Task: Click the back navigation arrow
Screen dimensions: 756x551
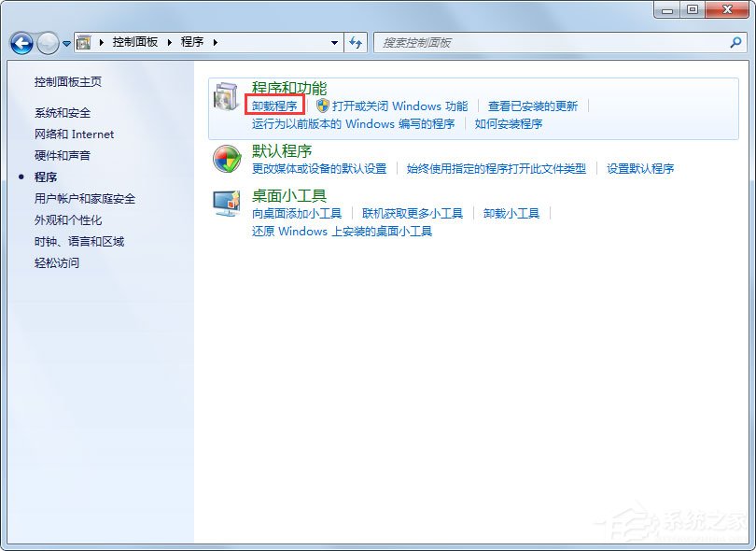Action: coord(21,43)
